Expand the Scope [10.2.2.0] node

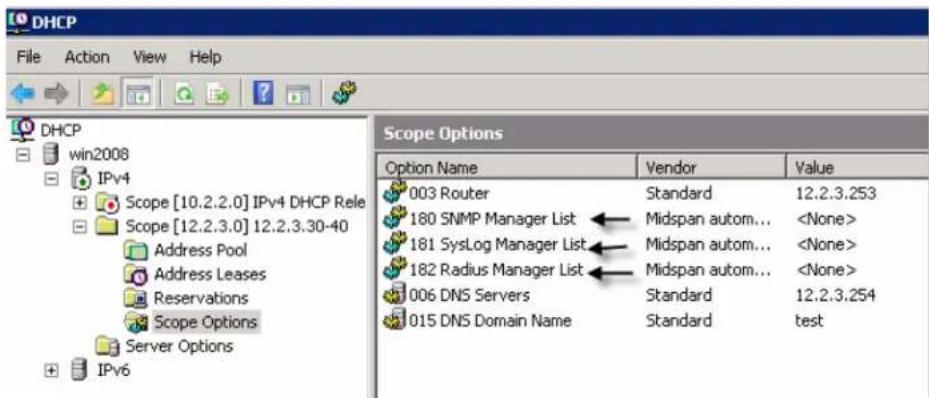point(79,203)
